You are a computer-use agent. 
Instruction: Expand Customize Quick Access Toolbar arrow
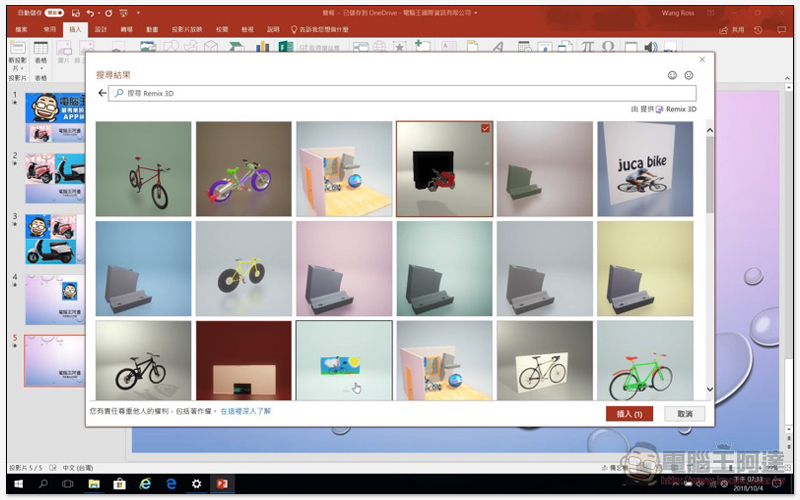138,13
